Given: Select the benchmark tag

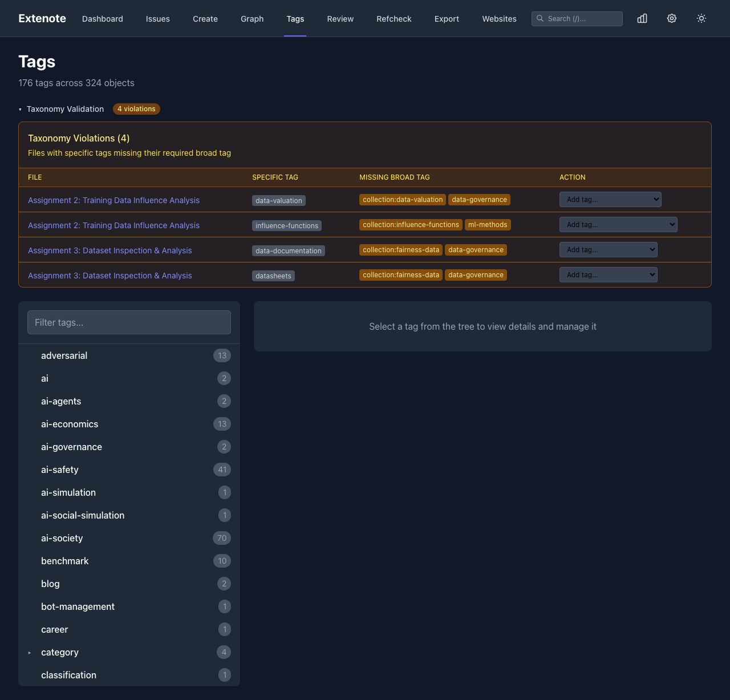Looking at the screenshot, I should pyautogui.click(x=64, y=561).
